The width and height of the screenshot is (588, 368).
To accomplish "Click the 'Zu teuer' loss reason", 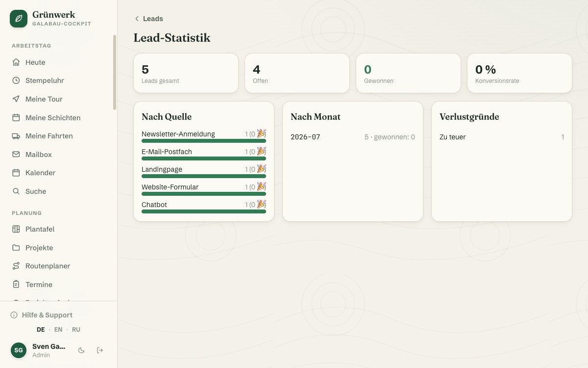I will point(453,137).
